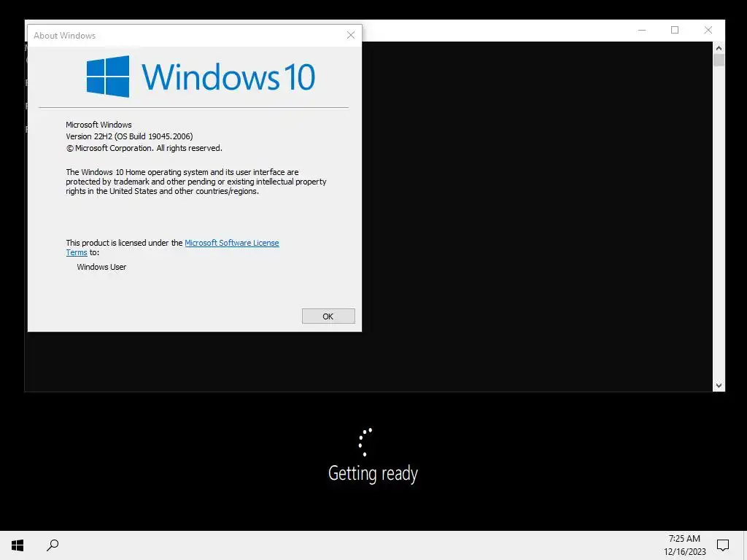Click the Windows 10 logo in dialog
Screen dimensions: 747x560
click(201, 77)
